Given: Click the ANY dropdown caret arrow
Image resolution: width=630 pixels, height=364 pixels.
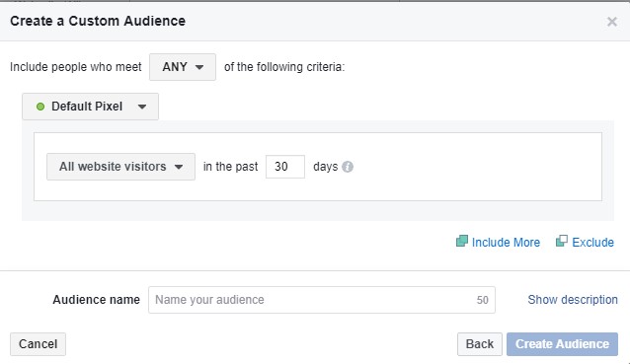Looking at the screenshot, I should pyautogui.click(x=199, y=67).
